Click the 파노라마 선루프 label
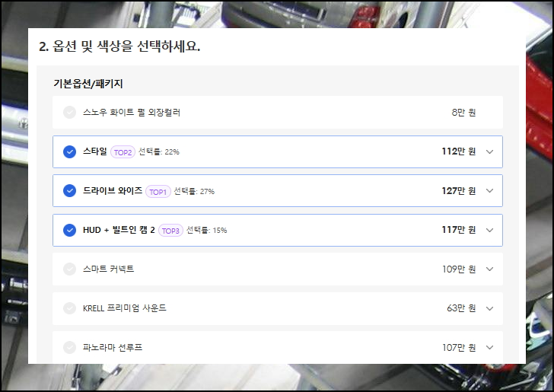The image size is (554, 392). pyautogui.click(x=113, y=347)
